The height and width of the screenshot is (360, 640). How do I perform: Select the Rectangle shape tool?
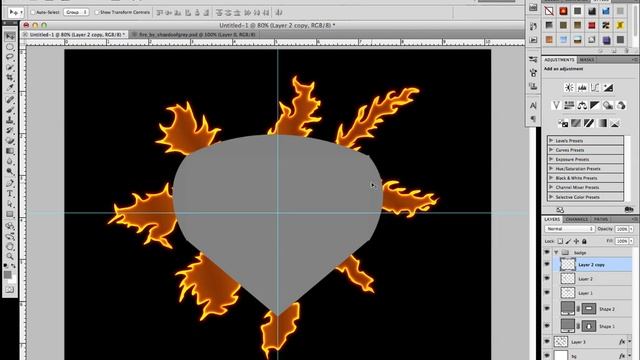pos(10,214)
